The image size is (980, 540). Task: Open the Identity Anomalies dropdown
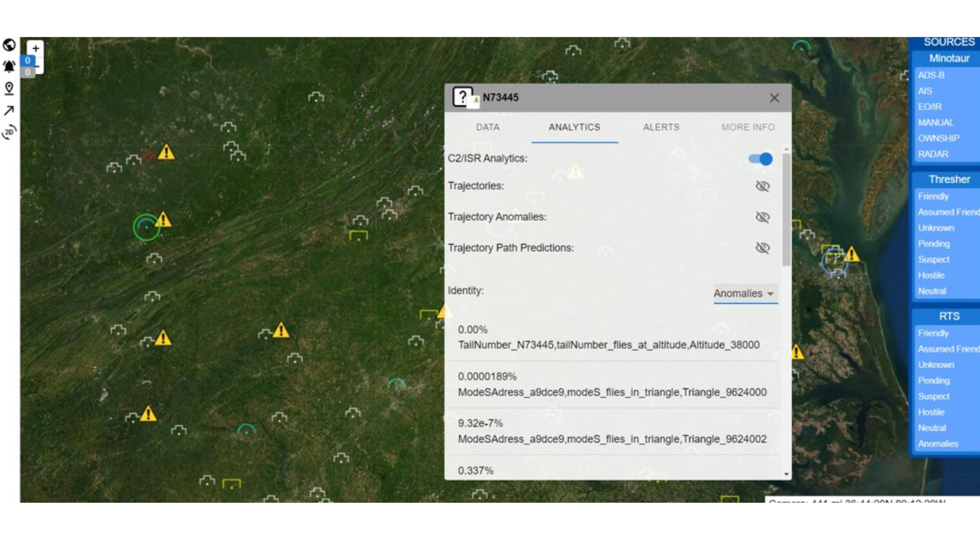pyautogui.click(x=745, y=293)
